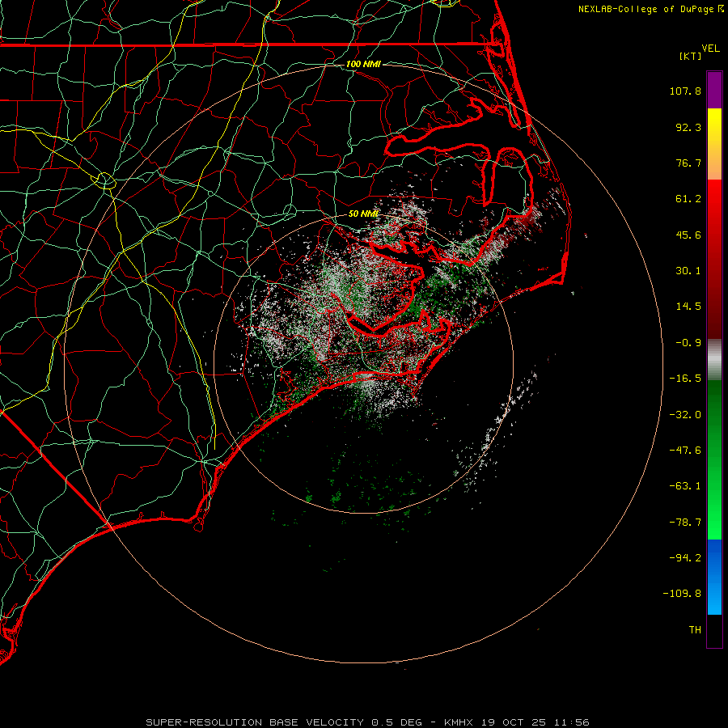Click the purple segment of the color bar
Screen dimensions: 728x728
[714, 91]
